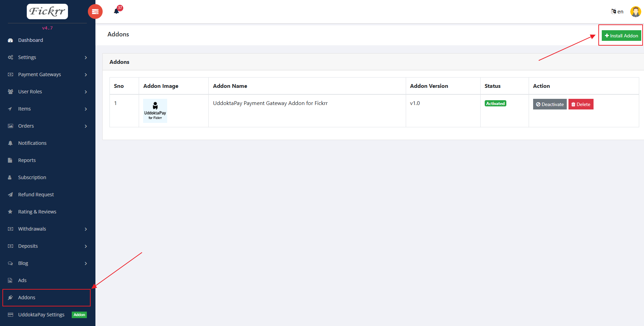Click the green Activated status badge
Screen dimensions: 644x326
pyautogui.click(x=495, y=103)
